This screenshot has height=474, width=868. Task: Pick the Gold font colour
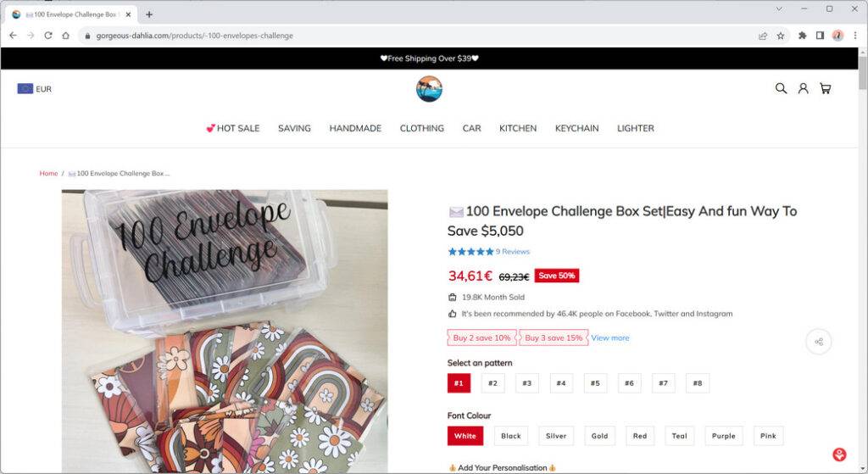click(x=599, y=436)
